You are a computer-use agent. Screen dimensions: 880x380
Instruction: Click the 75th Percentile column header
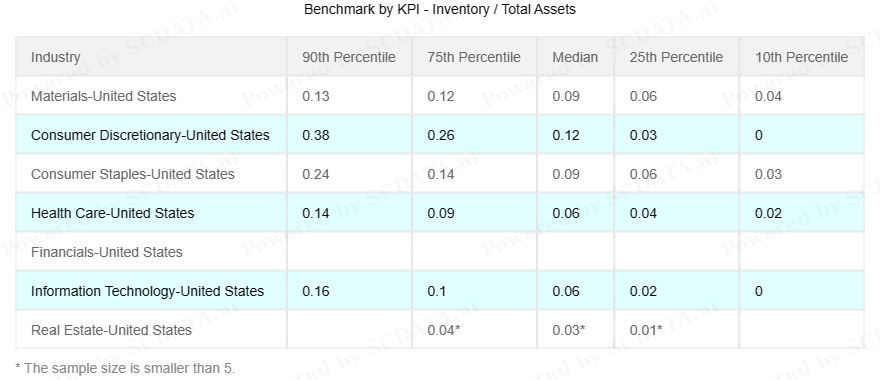click(474, 57)
